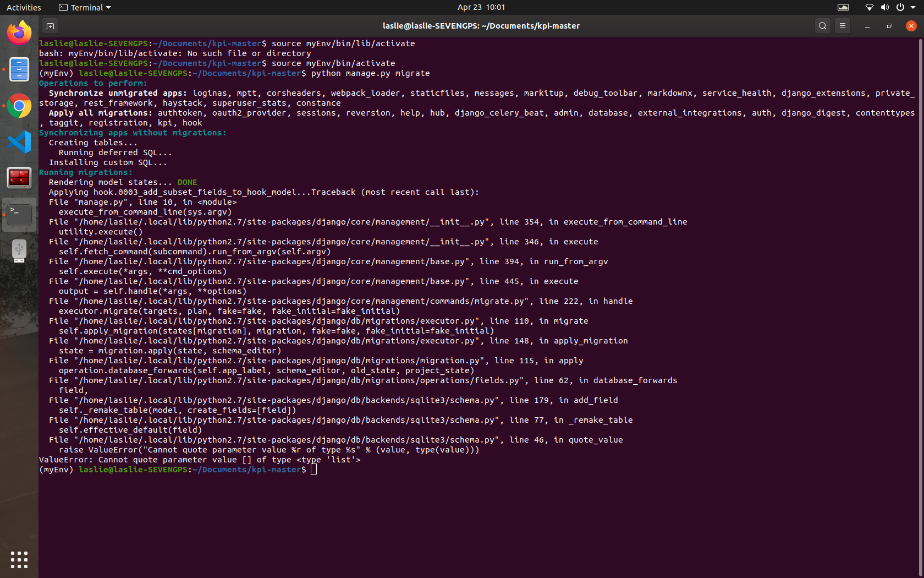This screenshot has height=578, width=924.
Task: Select the Terminal icon in dock
Action: [19, 214]
